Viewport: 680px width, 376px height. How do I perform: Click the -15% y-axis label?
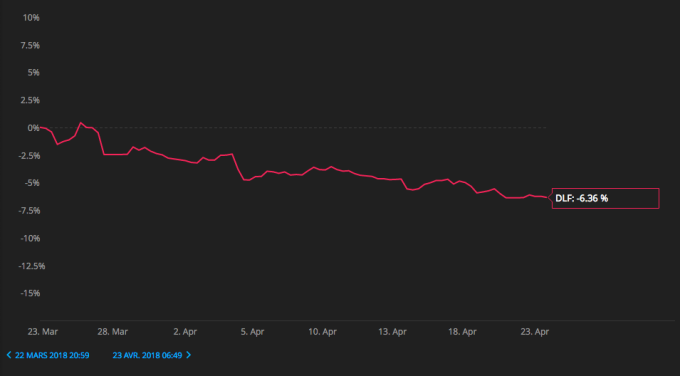pos(30,294)
